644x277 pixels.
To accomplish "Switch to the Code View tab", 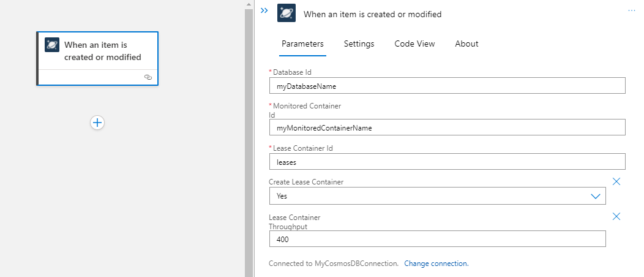I will click(414, 44).
